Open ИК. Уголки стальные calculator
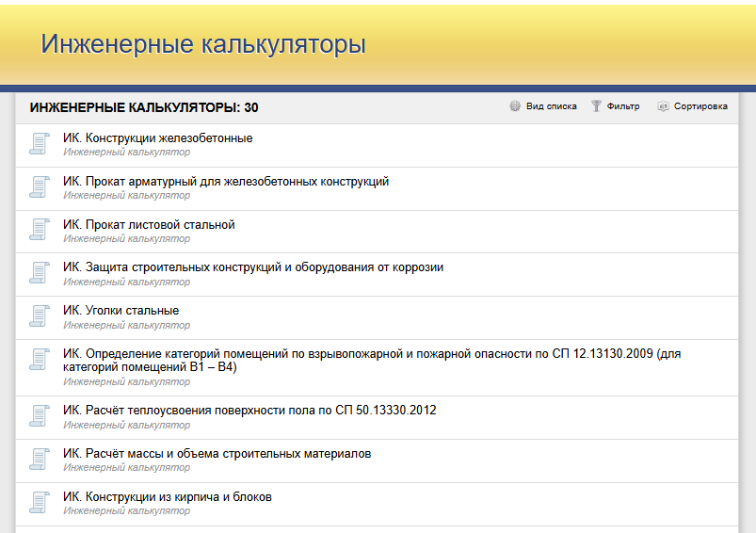This screenshot has width=756, height=533. 121,311
